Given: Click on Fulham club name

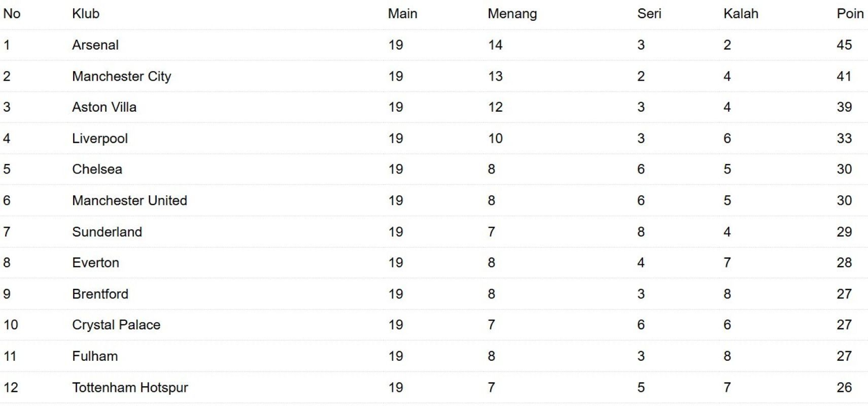Looking at the screenshot, I should coord(95,356).
